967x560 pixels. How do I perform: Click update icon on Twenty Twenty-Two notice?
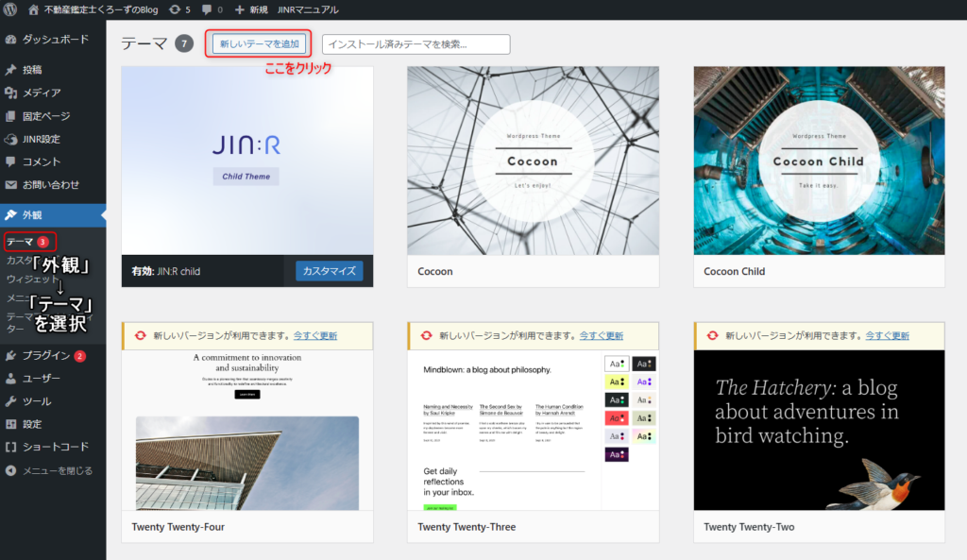point(712,335)
